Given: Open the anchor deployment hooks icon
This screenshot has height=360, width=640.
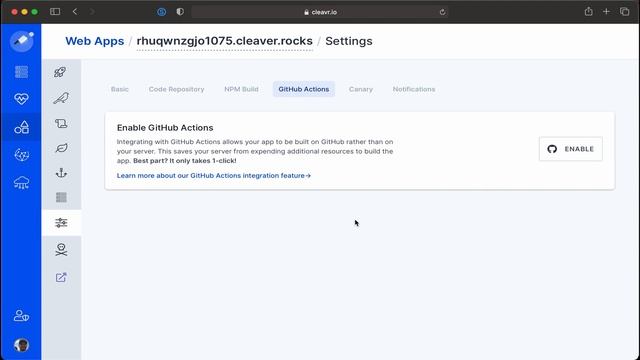Looking at the screenshot, I should coord(61,173).
